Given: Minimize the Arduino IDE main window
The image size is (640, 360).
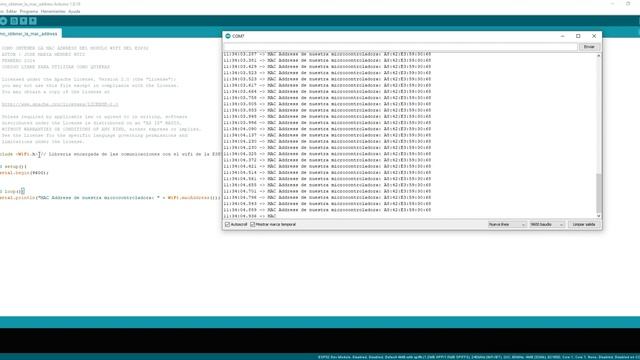Looking at the screenshot, I should (612, 4).
